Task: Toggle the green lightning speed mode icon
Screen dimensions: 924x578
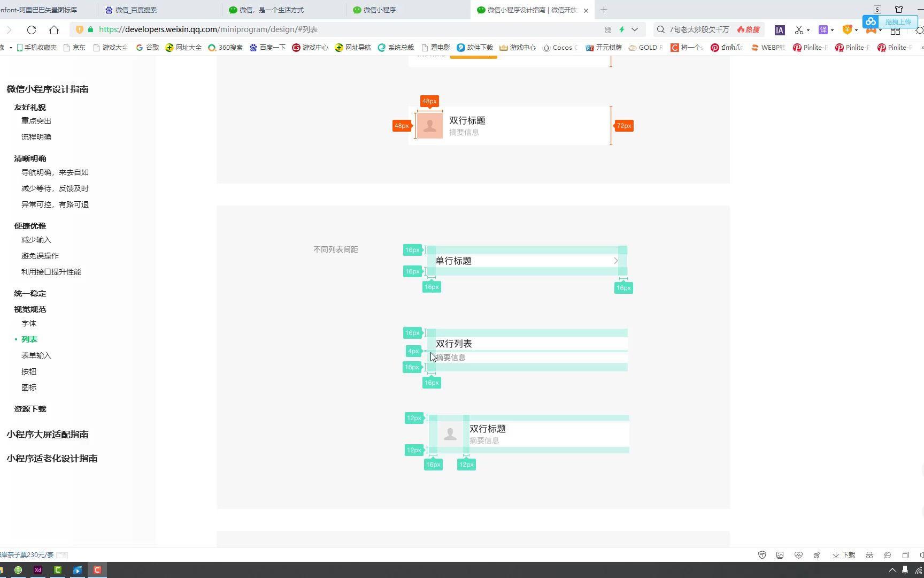Action: tap(622, 30)
